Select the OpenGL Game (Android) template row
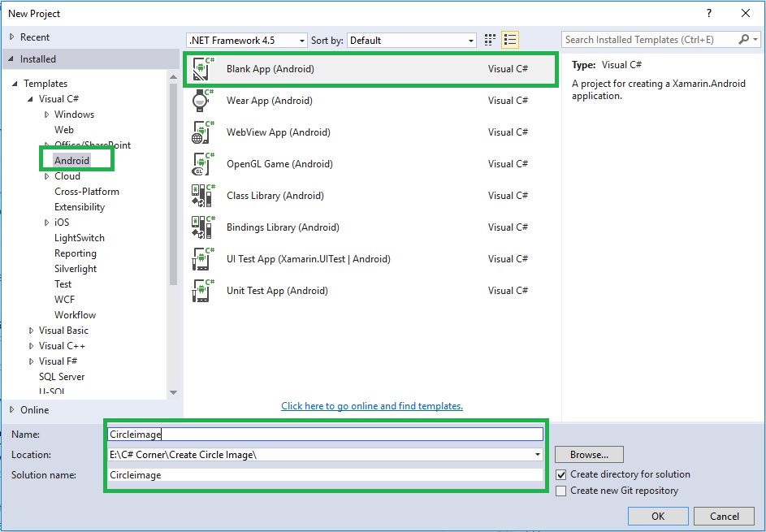This screenshot has width=766, height=532. point(370,164)
